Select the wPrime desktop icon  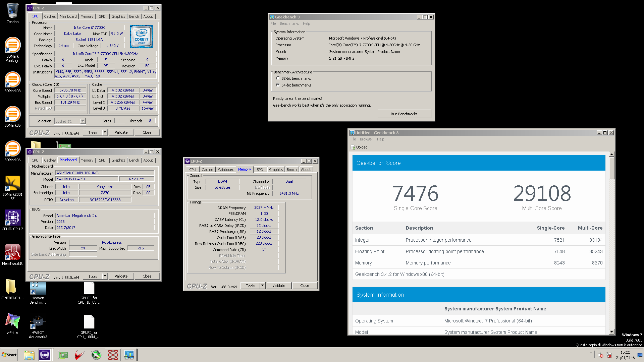tap(12, 324)
